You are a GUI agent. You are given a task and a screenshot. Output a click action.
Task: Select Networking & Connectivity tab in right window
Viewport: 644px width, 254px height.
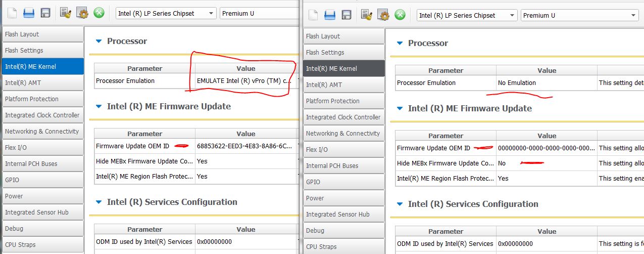[x=343, y=134]
